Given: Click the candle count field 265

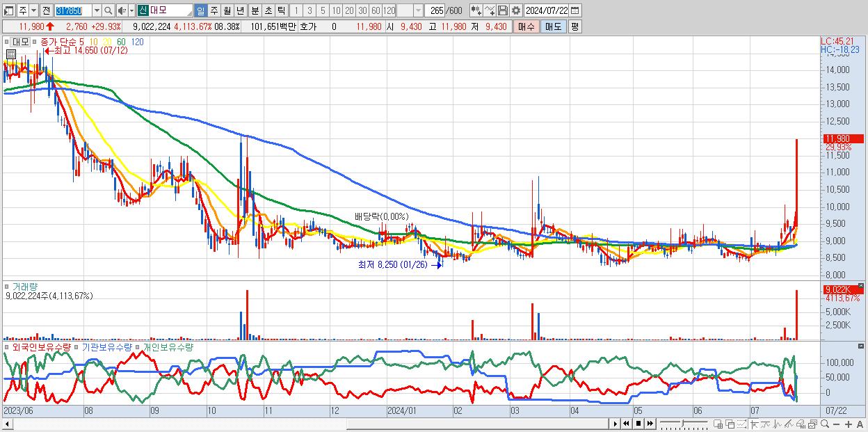Looking at the screenshot, I should click(x=435, y=10).
